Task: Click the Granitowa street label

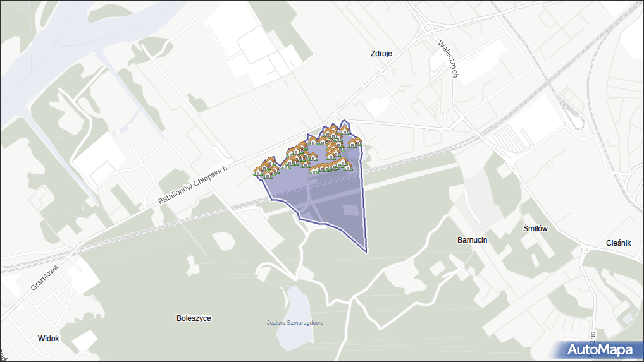Action: (44, 277)
